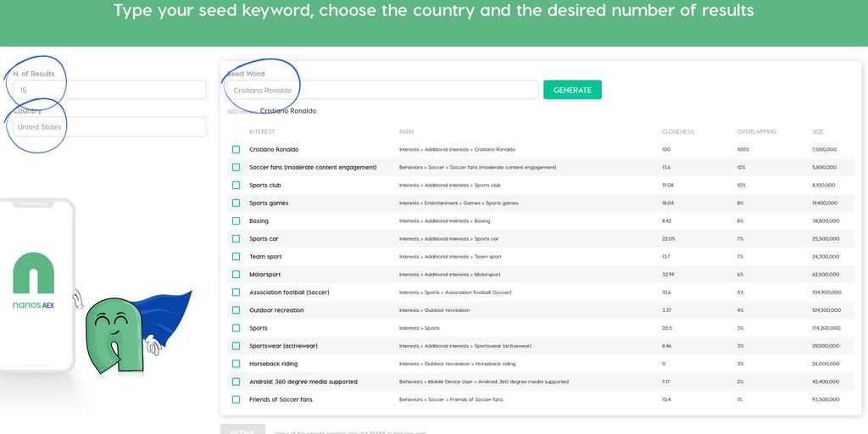Check the Horseback riding checkbox
The image size is (868, 434).
pyautogui.click(x=236, y=364)
